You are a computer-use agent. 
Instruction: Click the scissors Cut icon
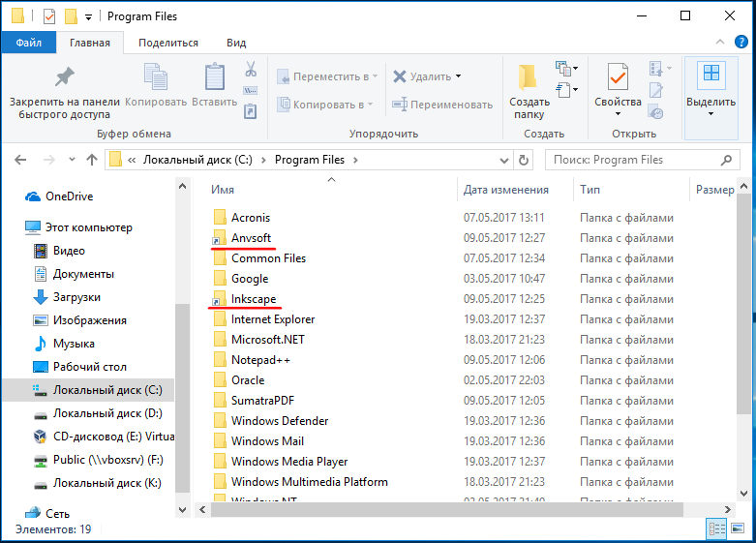point(250,70)
